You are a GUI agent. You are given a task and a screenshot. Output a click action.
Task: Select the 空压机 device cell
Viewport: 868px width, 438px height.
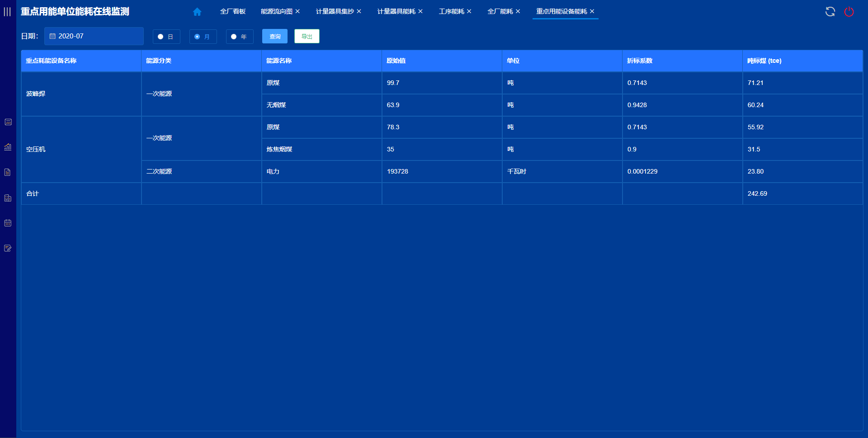tap(81, 149)
